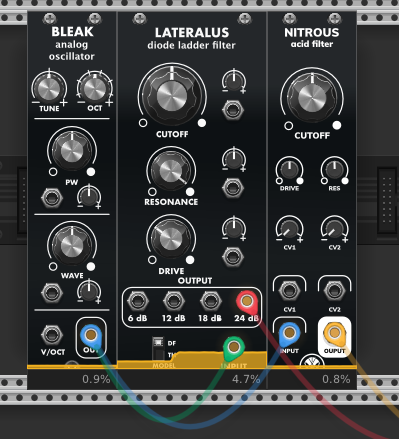Click the BLEAK V/OCT input jack

tap(52, 334)
